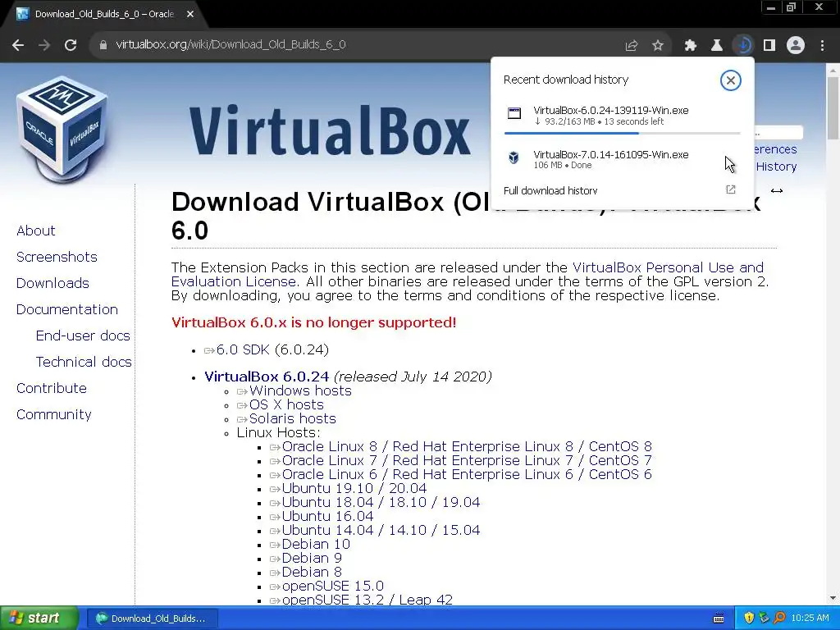The height and width of the screenshot is (630, 840).
Task: Download Ubuntu 18.04 / 18.10 / 19.04 package
Action: (381, 503)
